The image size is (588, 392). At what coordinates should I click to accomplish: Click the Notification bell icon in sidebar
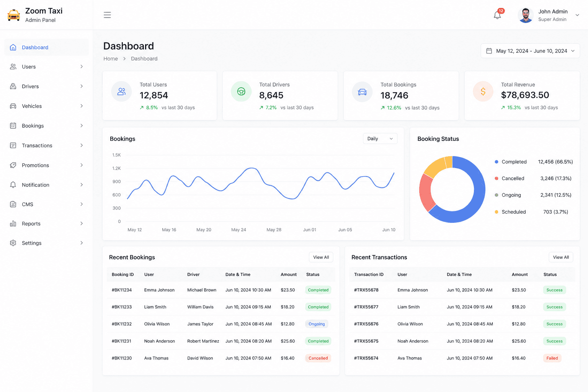13,185
